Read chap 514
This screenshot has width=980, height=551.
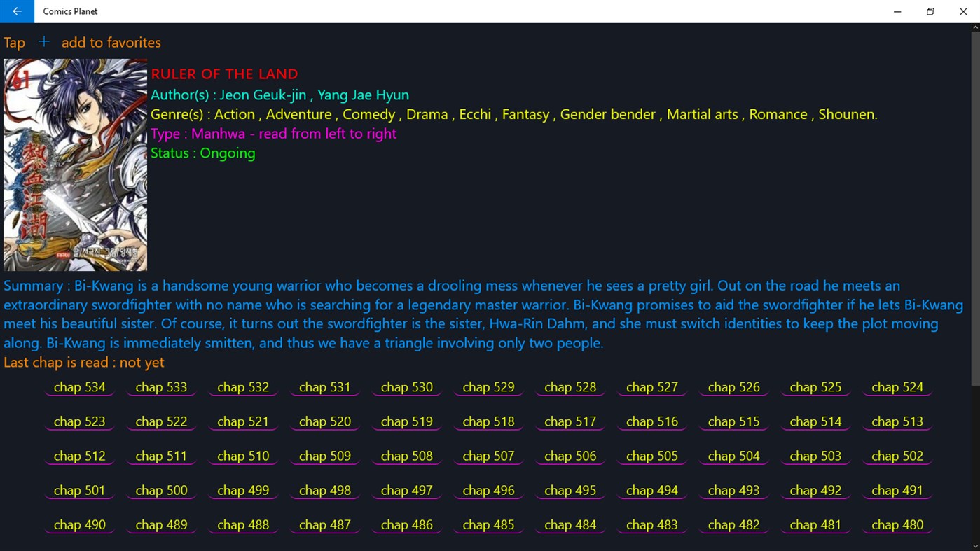[815, 421]
